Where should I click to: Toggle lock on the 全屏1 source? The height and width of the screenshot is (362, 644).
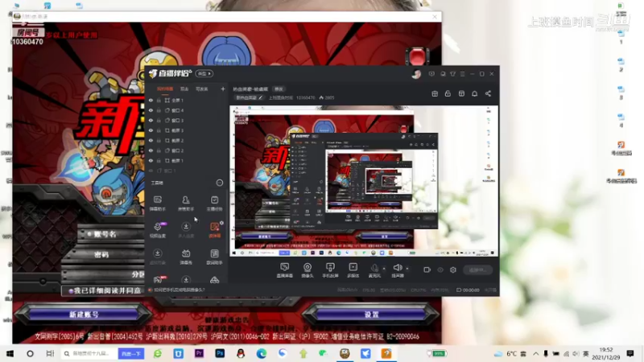(159, 100)
